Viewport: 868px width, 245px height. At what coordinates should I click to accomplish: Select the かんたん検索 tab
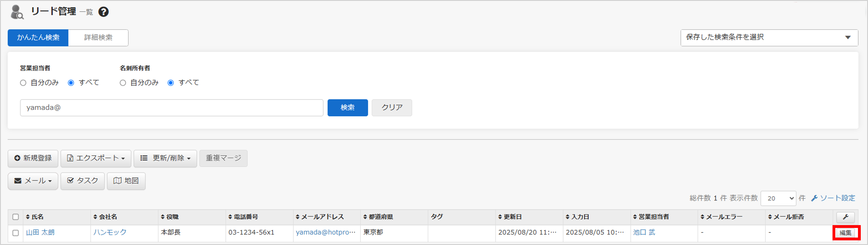point(38,38)
